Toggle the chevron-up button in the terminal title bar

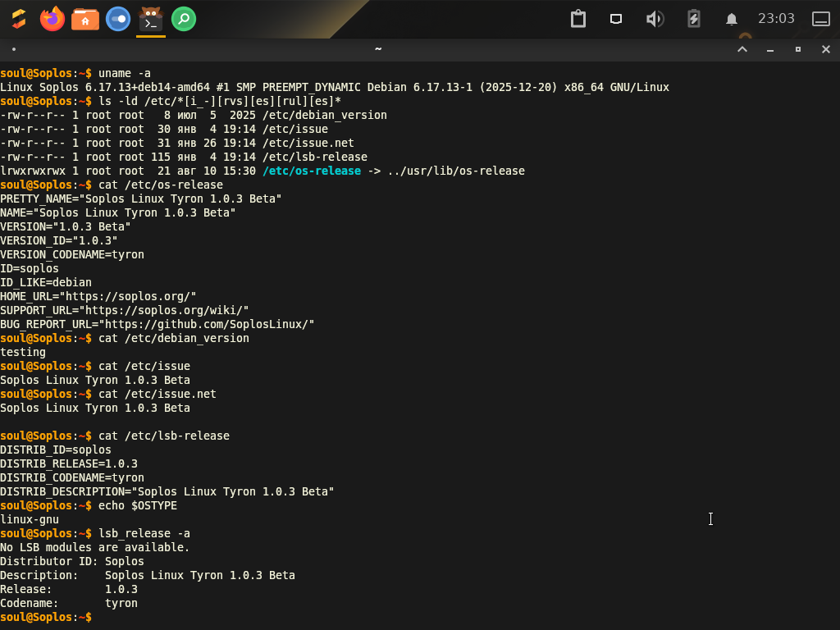click(x=742, y=49)
